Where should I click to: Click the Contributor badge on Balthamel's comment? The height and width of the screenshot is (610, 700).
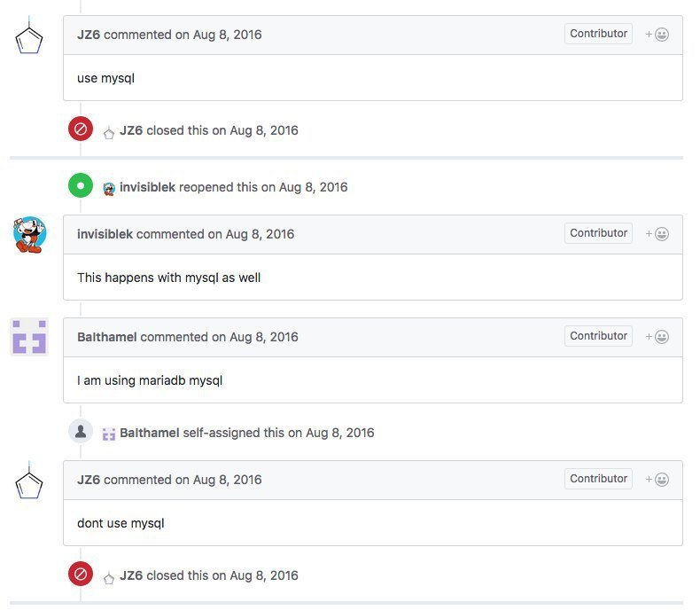click(x=598, y=336)
